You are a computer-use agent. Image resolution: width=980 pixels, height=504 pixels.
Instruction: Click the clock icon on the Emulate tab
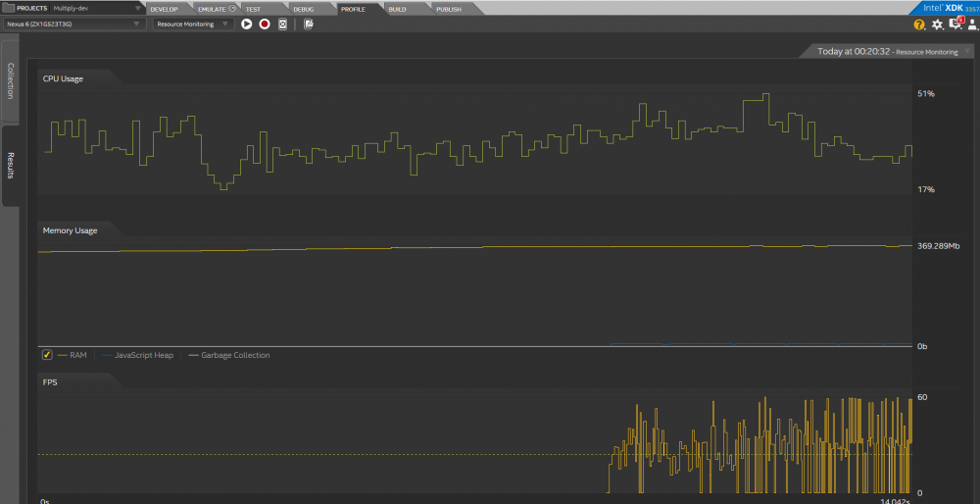232,9
